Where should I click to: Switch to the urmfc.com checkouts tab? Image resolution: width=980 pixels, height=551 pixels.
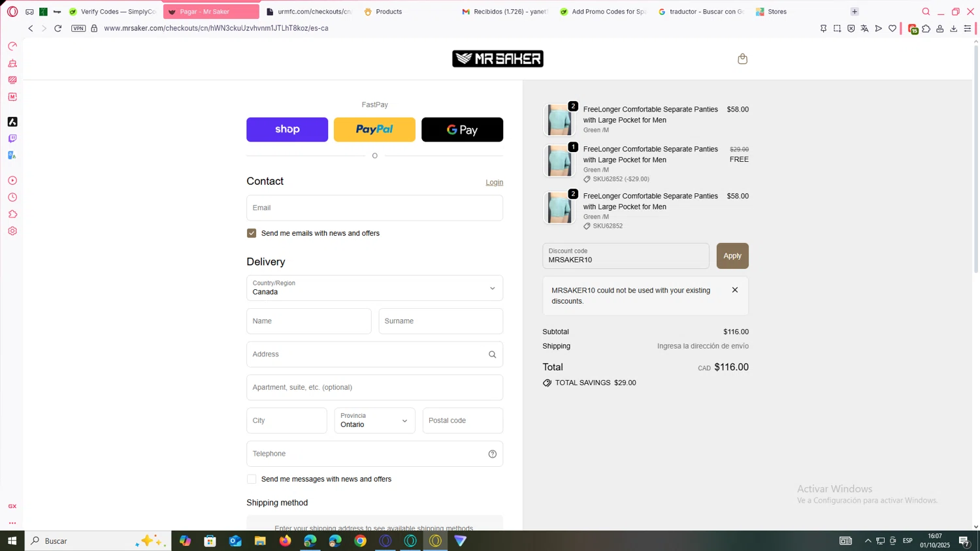[x=309, y=12]
